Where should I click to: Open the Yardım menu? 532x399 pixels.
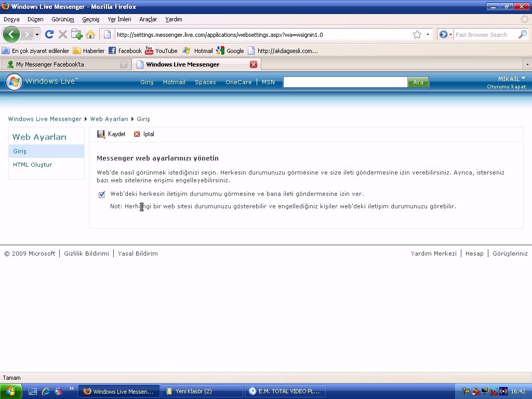point(174,19)
